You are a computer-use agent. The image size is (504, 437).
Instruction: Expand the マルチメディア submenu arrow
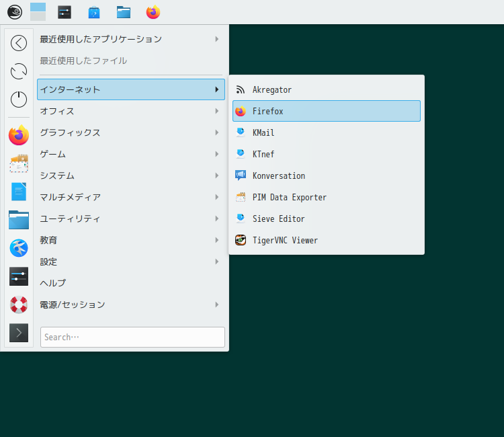(x=217, y=197)
